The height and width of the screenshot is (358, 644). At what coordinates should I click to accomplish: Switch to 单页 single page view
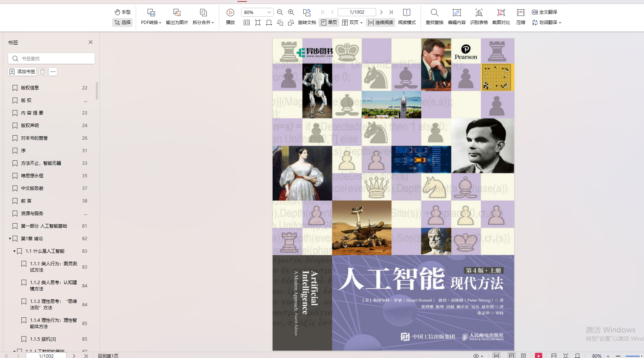click(329, 23)
